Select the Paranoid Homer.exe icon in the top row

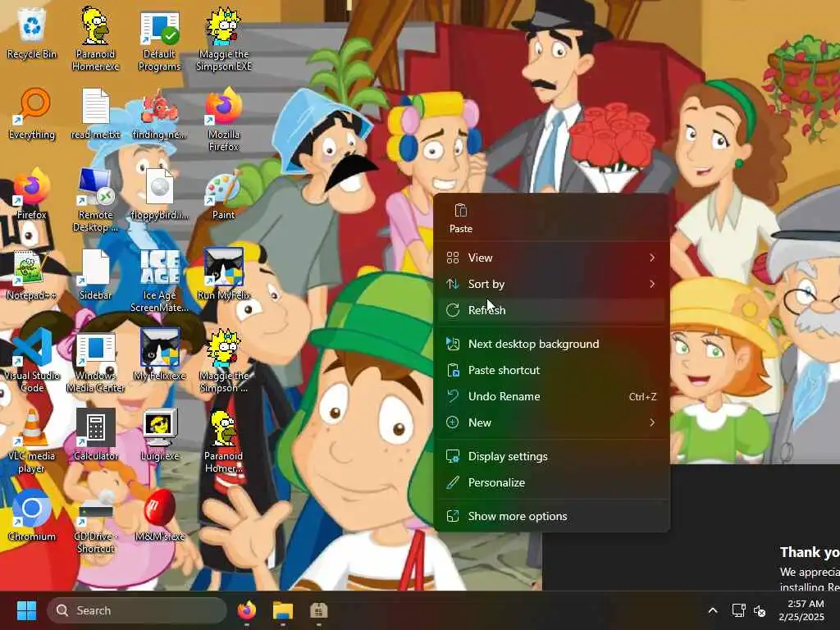click(95, 39)
